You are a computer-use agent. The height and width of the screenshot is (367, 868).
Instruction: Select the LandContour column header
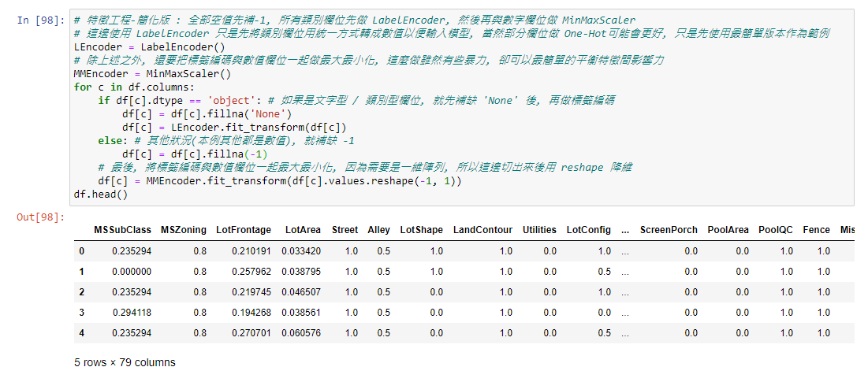[482, 230]
